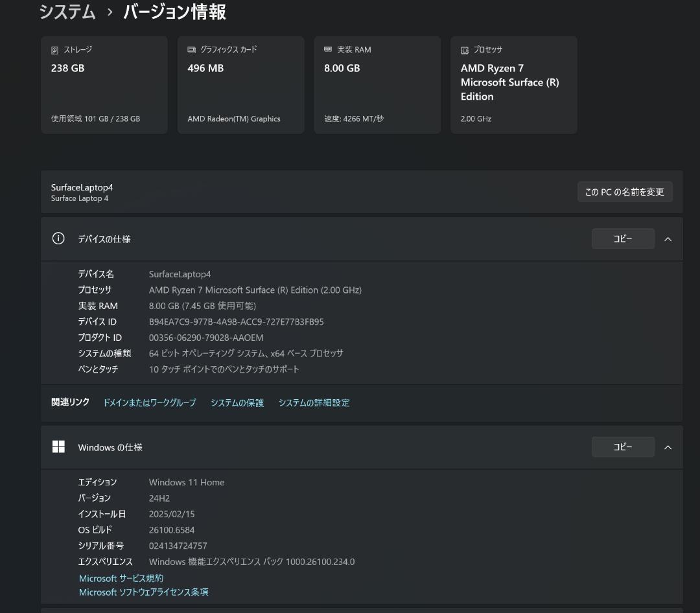This screenshot has height=613, width=700.
Task: Open システムの保護 link
Action: [237, 402]
